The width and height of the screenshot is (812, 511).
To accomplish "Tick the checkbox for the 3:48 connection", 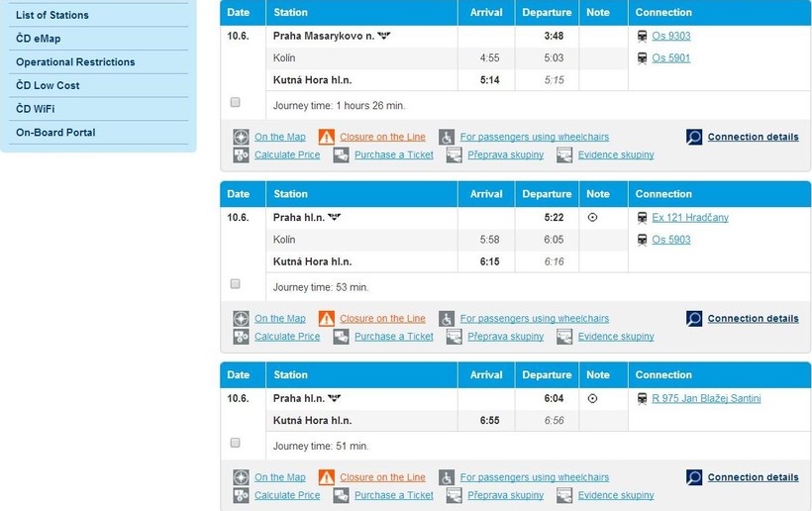I will click(x=235, y=102).
